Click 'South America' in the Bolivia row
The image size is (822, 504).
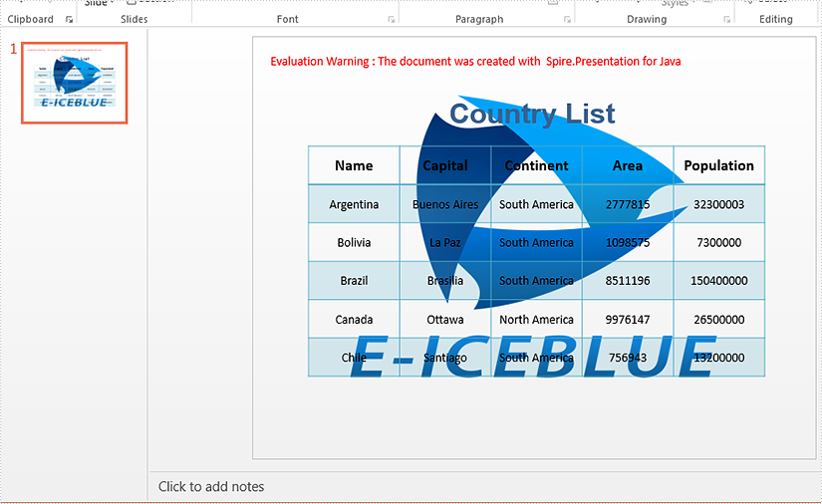coord(536,242)
